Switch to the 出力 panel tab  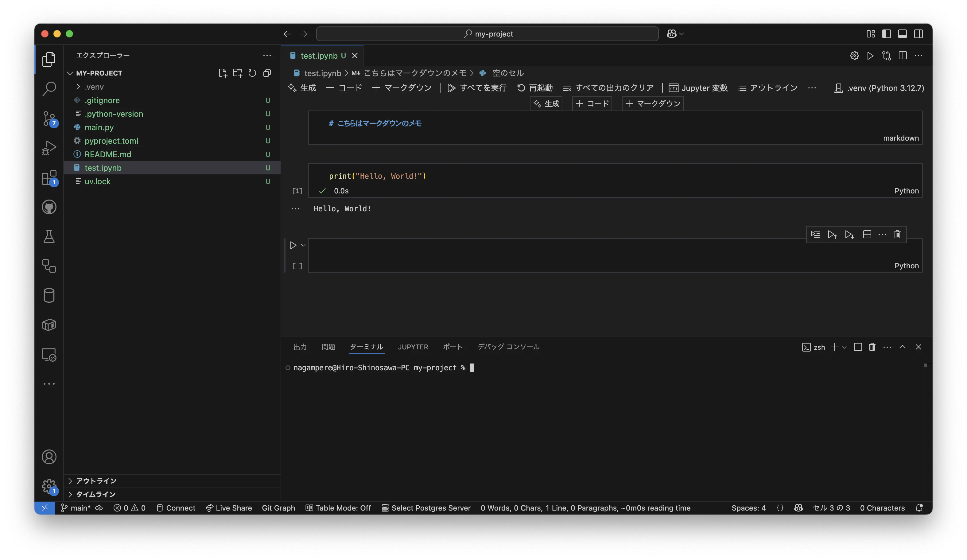pyautogui.click(x=300, y=347)
